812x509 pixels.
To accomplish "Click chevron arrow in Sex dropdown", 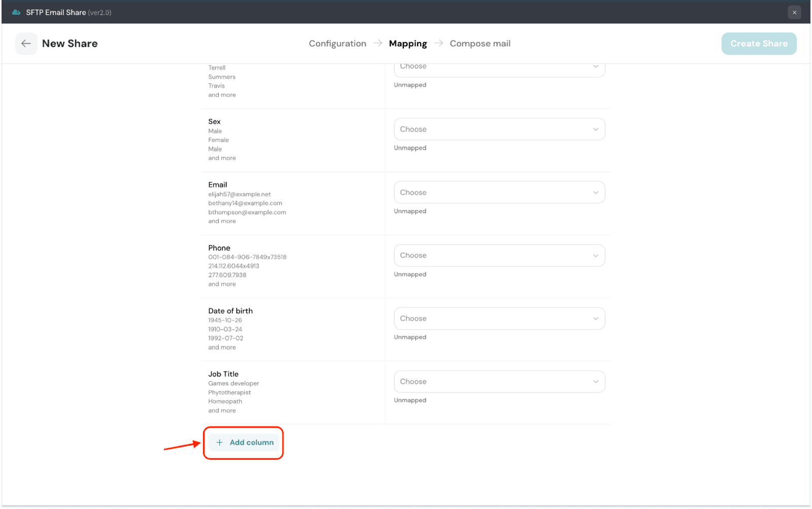I will (x=595, y=129).
